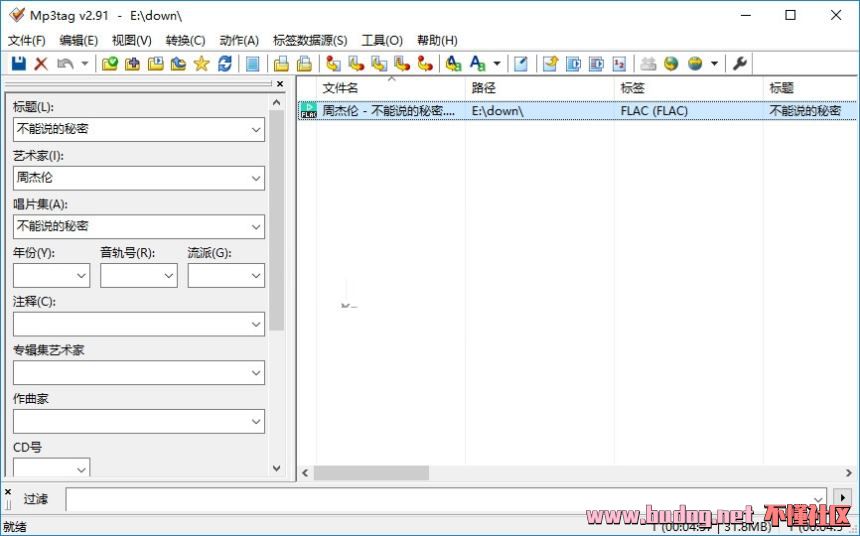Click globe with yellow arrow tag source icon
The width and height of the screenshot is (860, 536).
coord(671,64)
